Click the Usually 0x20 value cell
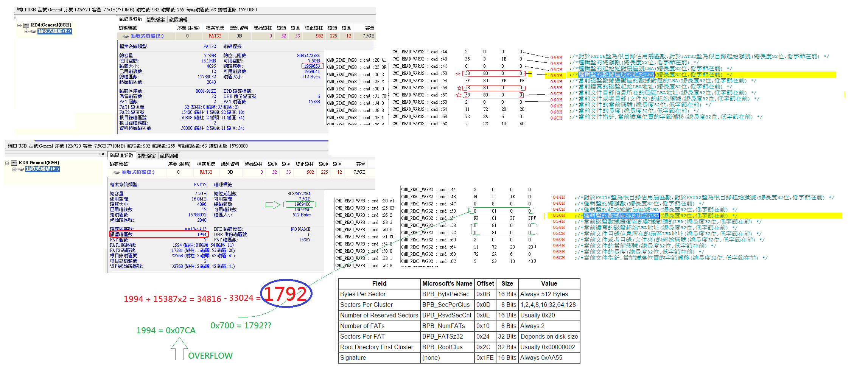Image resolution: width=868 pixels, height=370 pixels. [549, 316]
